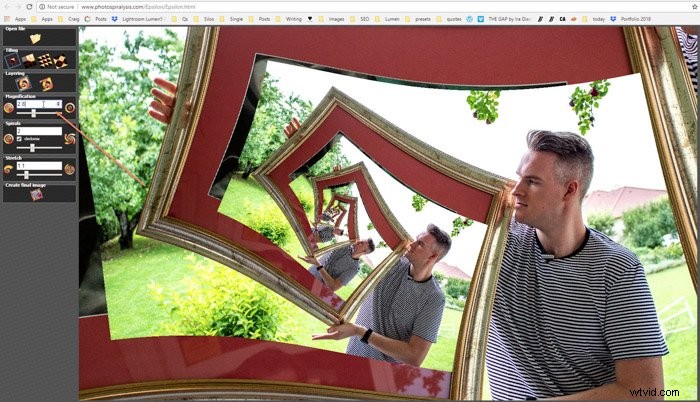This screenshot has height=402, width=700.
Task: Click the CA bookmark icon
Action: [x=562, y=19]
